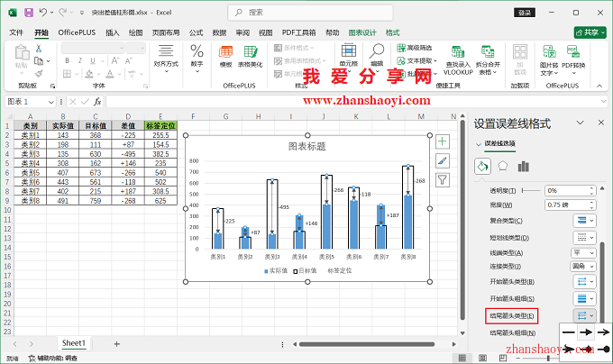Click the formula bar input
The width and height of the screenshot is (613, 364).
point(353,102)
